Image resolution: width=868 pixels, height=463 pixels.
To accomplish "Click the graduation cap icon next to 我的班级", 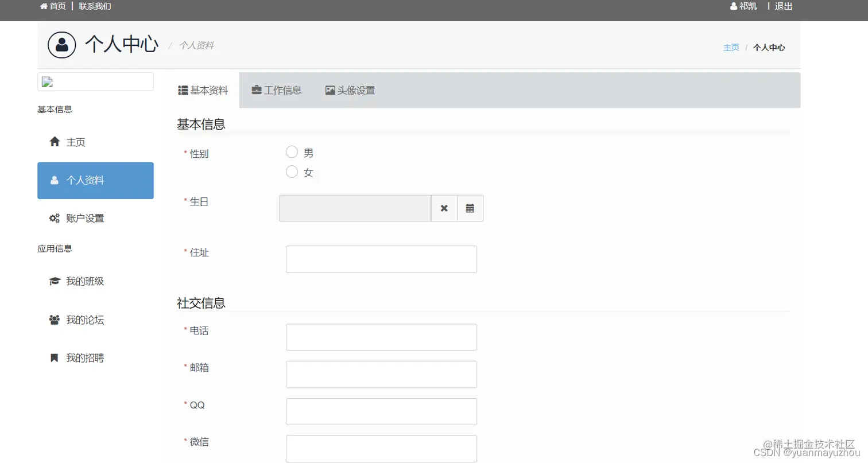I will pos(55,281).
